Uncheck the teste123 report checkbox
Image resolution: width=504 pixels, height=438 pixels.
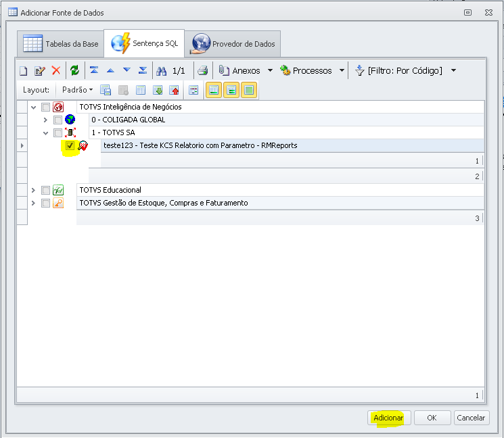70,145
